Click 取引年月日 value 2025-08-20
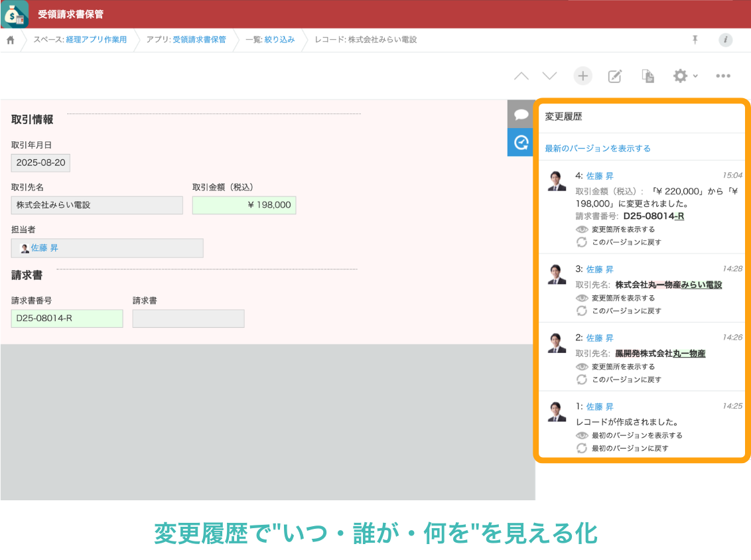751x560 pixels. click(40, 163)
